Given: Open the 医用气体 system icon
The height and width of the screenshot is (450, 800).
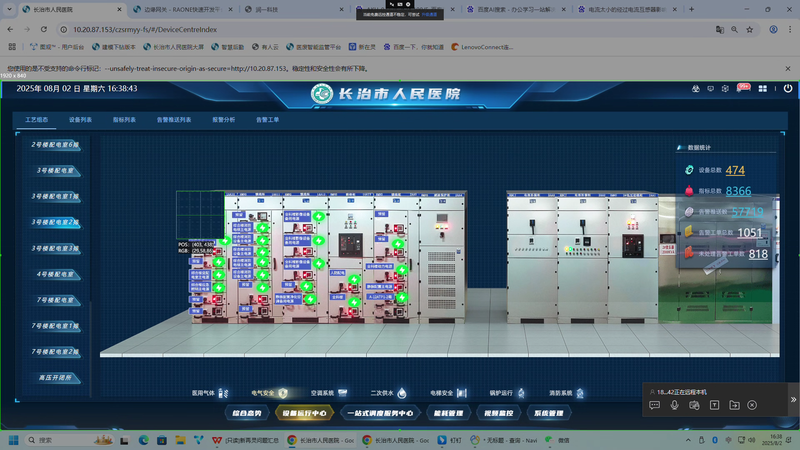Looking at the screenshot, I should click(x=223, y=393).
